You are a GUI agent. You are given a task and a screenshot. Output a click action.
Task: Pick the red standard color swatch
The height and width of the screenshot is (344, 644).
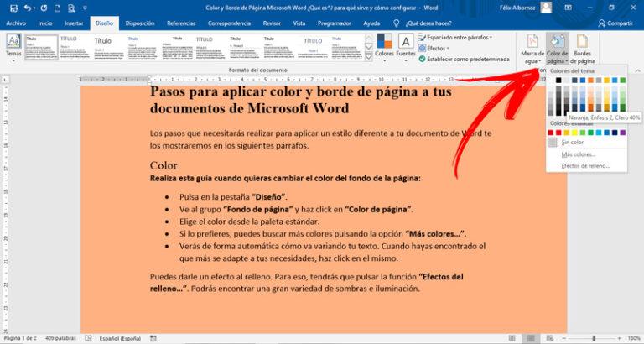click(x=558, y=133)
